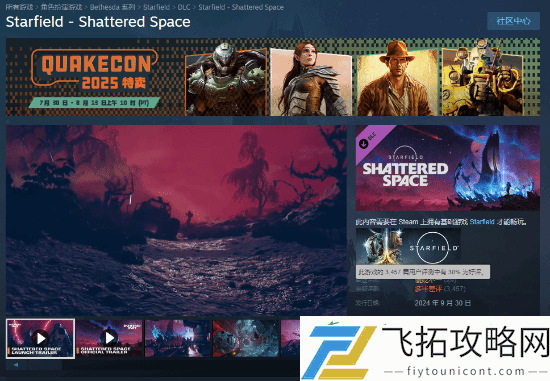Open DLC breadcrumb link

point(184,7)
